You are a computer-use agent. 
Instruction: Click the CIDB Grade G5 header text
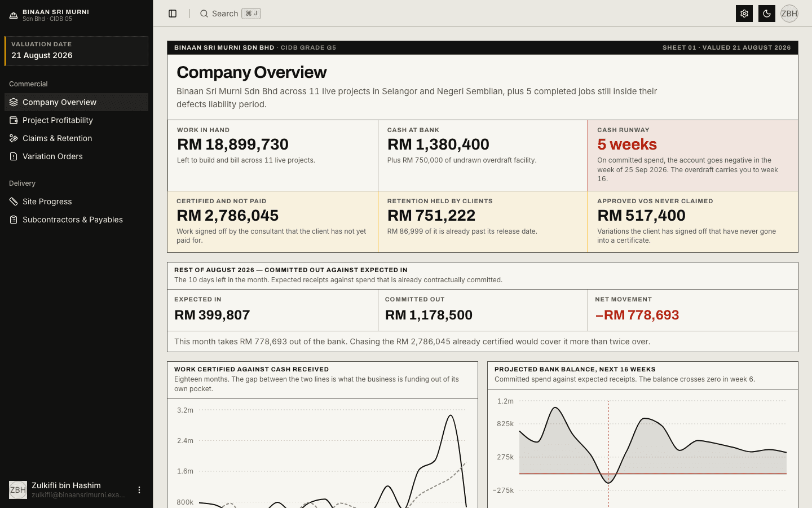[x=308, y=47]
